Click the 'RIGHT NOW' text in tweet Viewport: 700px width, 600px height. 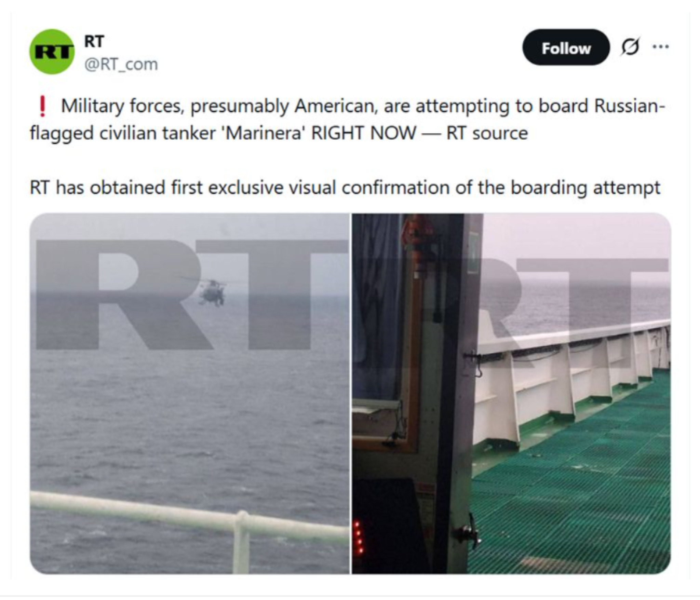click(x=364, y=133)
